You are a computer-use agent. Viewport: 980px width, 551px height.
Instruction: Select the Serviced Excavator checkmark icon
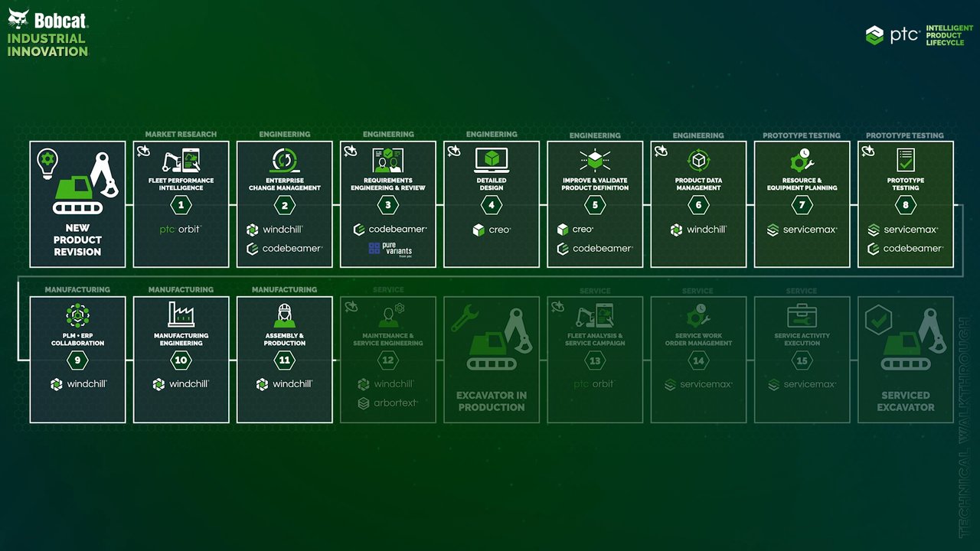tap(878, 320)
